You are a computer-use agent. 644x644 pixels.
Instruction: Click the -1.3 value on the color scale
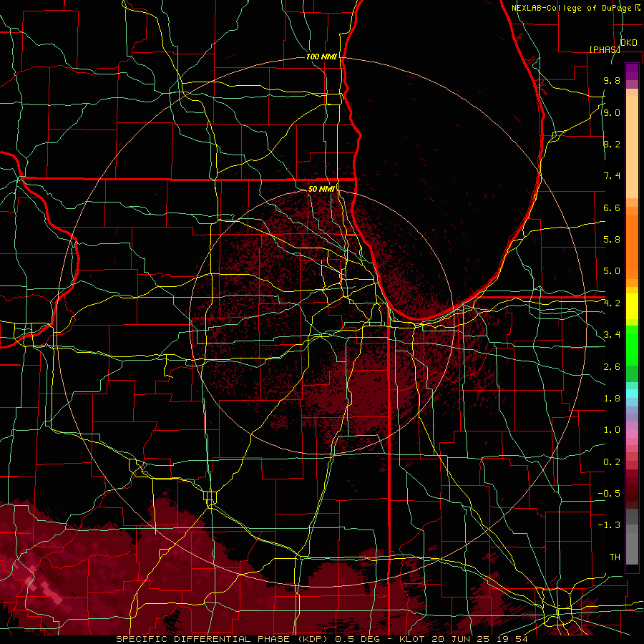pyautogui.click(x=609, y=525)
